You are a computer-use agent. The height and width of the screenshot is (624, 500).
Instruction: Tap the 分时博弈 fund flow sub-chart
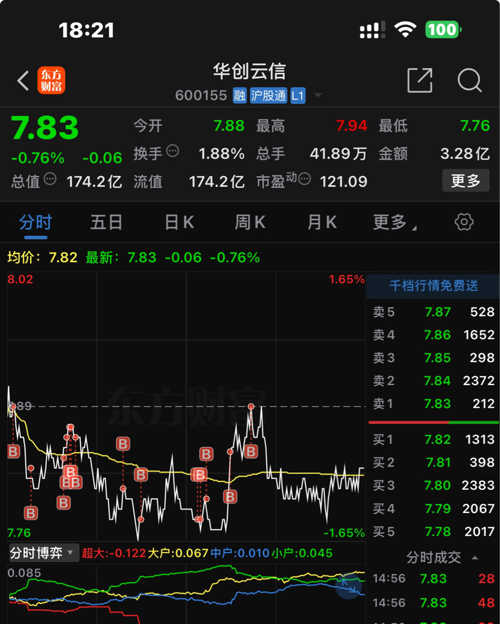pos(186,594)
